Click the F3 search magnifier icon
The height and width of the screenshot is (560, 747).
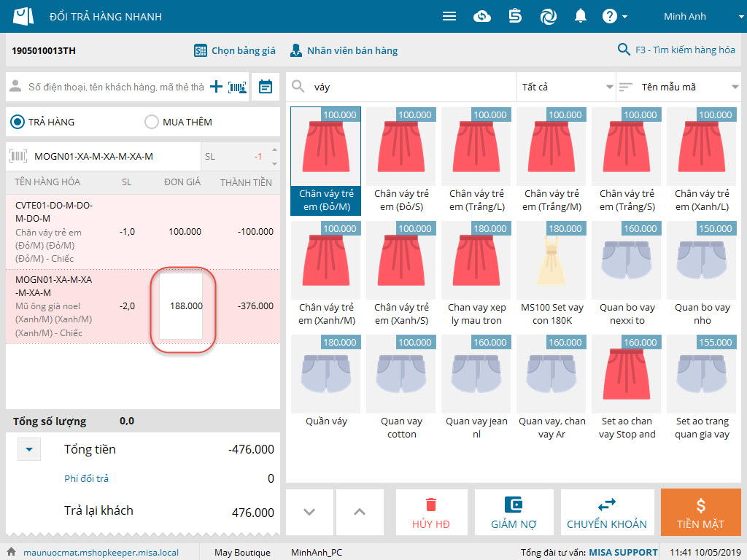click(x=624, y=50)
